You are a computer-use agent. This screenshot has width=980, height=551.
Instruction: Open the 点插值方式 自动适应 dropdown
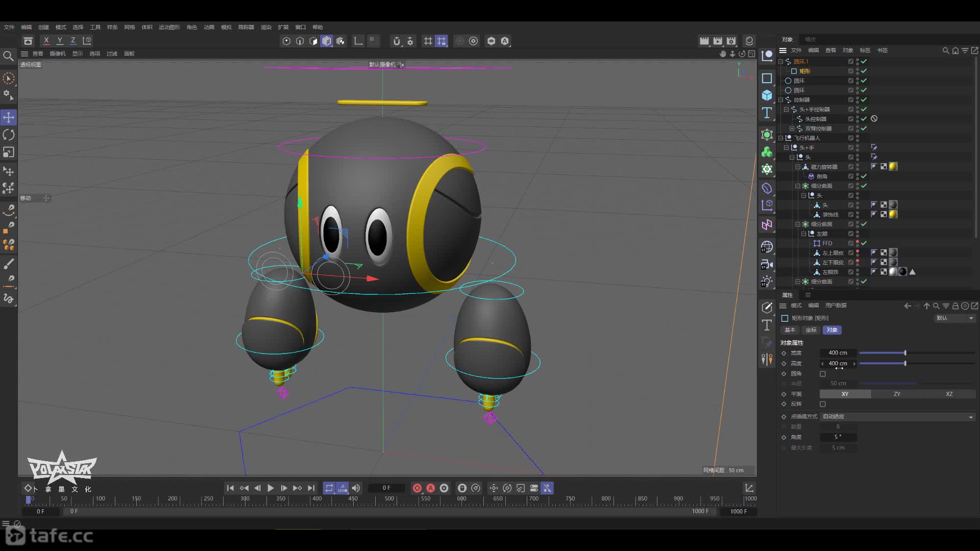tap(898, 417)
